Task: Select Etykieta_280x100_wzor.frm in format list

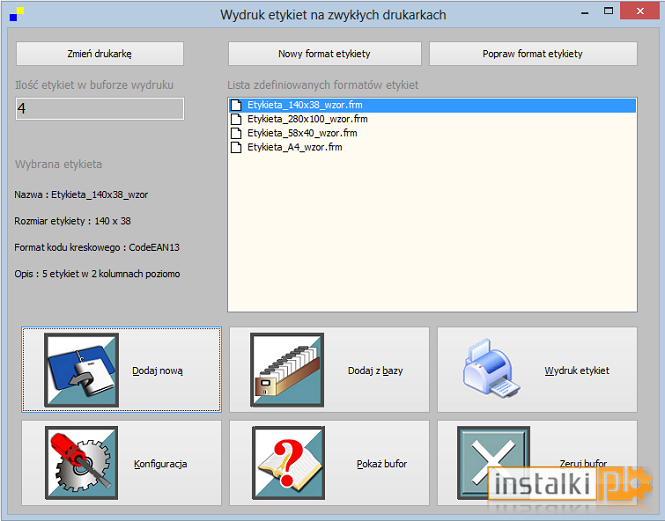Action: click(432, 119)
